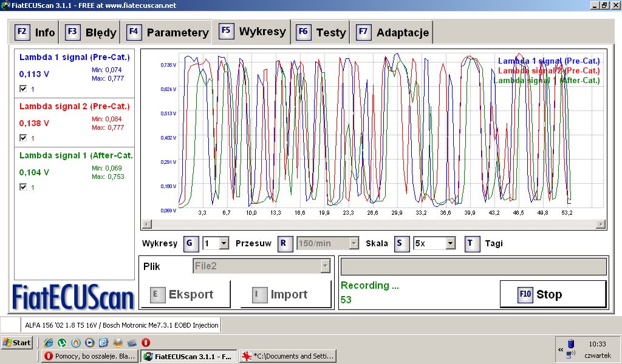Click the F10 icon on Stop button
Image resolution: width=622 pixels, height=364 pixels.
tap(525, 294)
